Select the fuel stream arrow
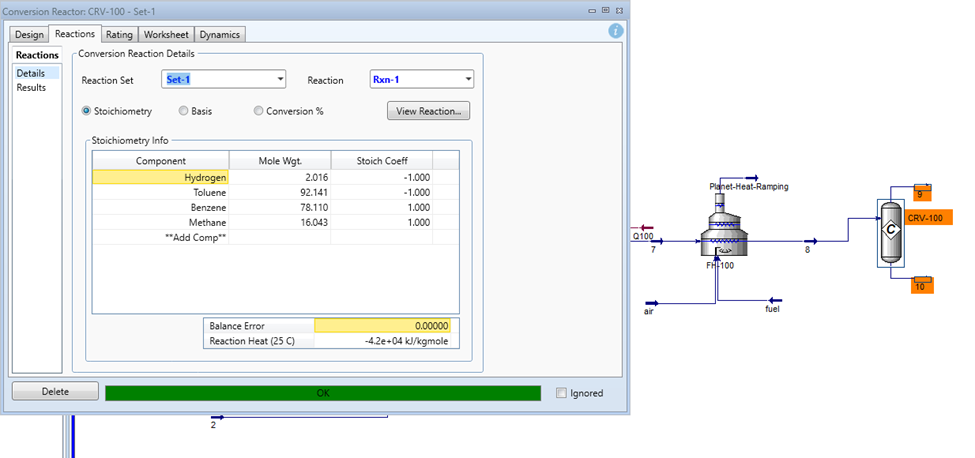 [x=775, y=300]
